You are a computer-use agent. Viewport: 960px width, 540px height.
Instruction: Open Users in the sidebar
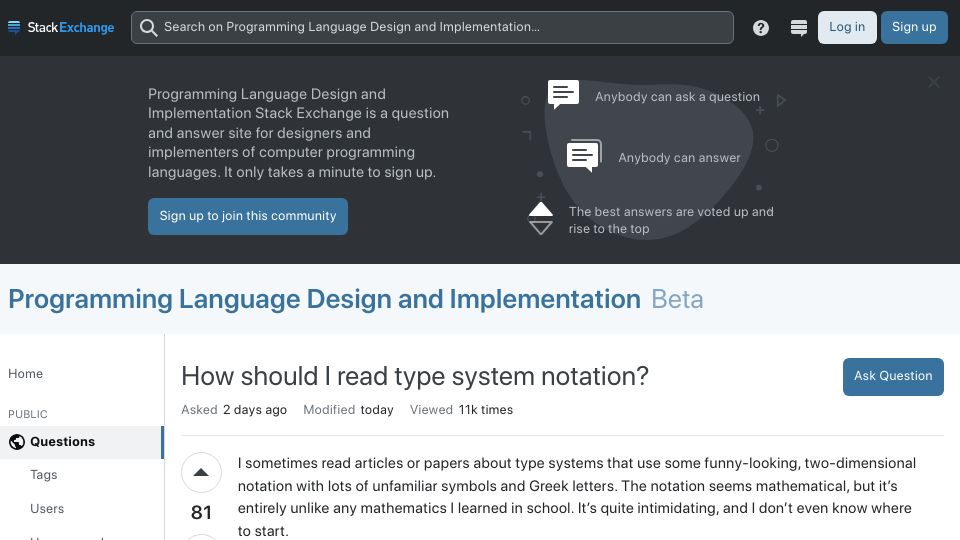47,509
